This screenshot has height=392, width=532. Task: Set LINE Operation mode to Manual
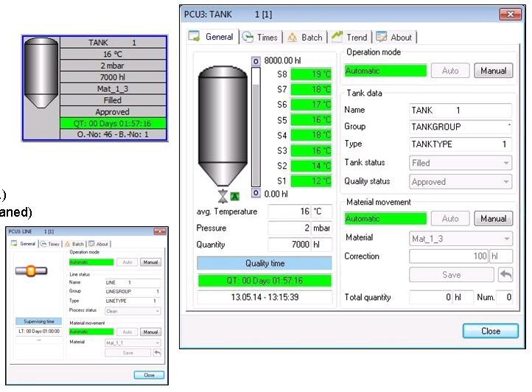pyautogui.click(x=150, y=262)
